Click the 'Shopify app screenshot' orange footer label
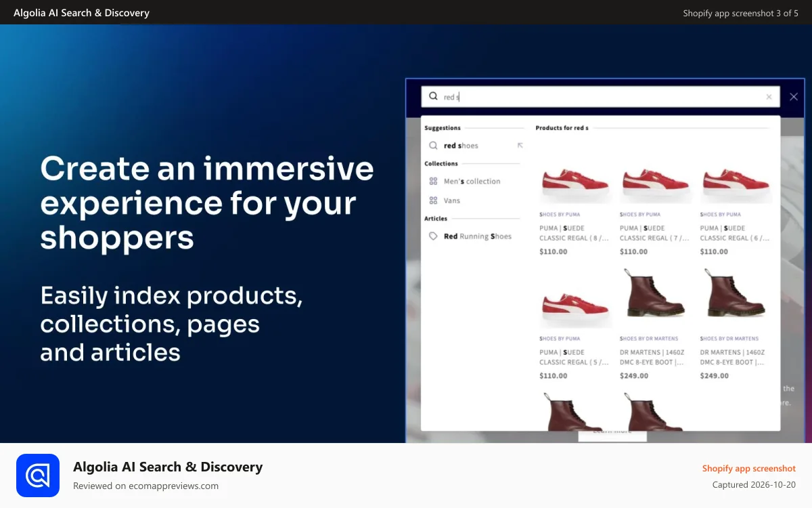The image size is (812, 508). point(748,468)
